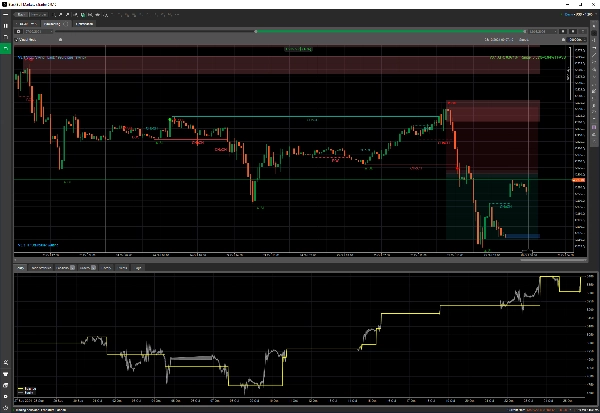The image size is (600, 413).
Task: Click the stacked-windows icon in the lower left sidebar
Action: [5, 385]
